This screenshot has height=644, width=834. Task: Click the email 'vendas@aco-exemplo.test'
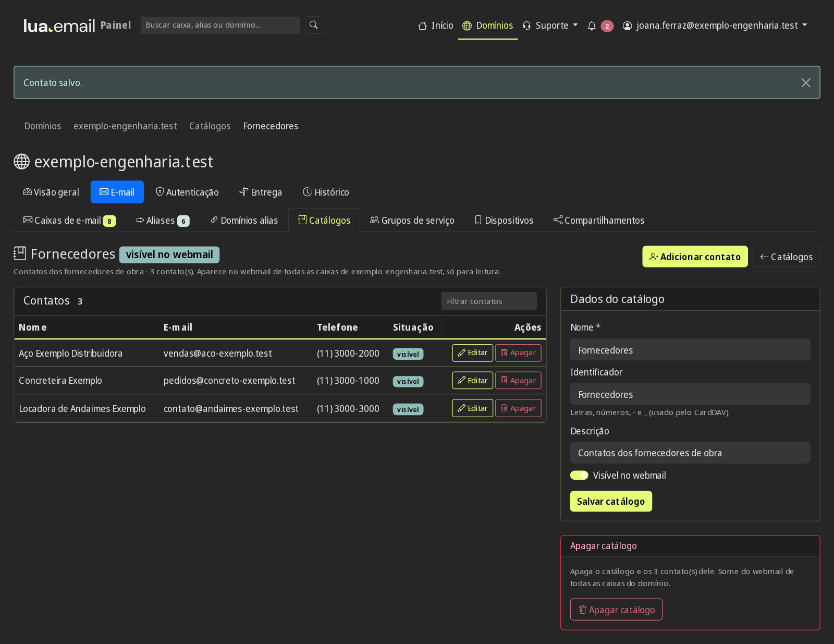coord(217,354)
